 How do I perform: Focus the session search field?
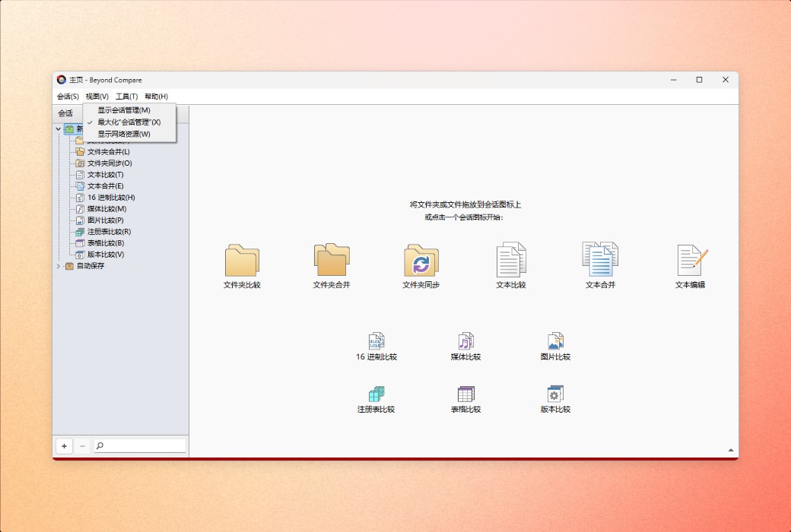140,446
